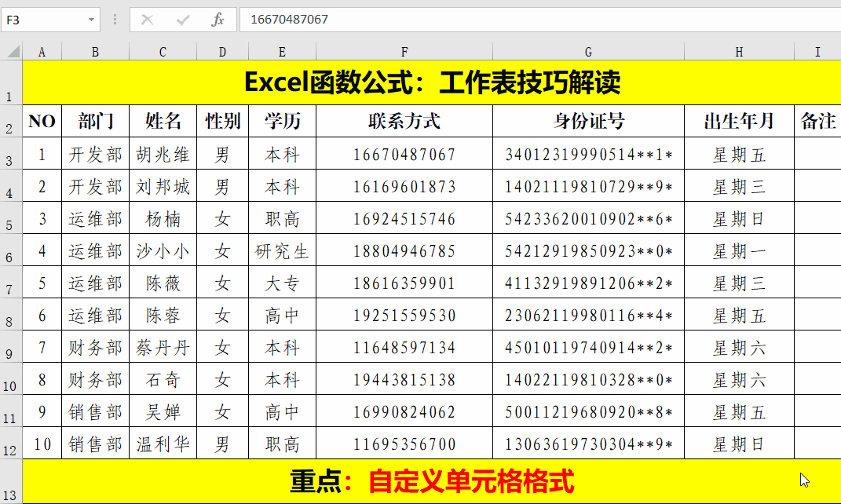This screenshot has width=841, height=504.
Task: Click 财务部 cell in 蔡丹丹's row
Action: tap(96, 348)
